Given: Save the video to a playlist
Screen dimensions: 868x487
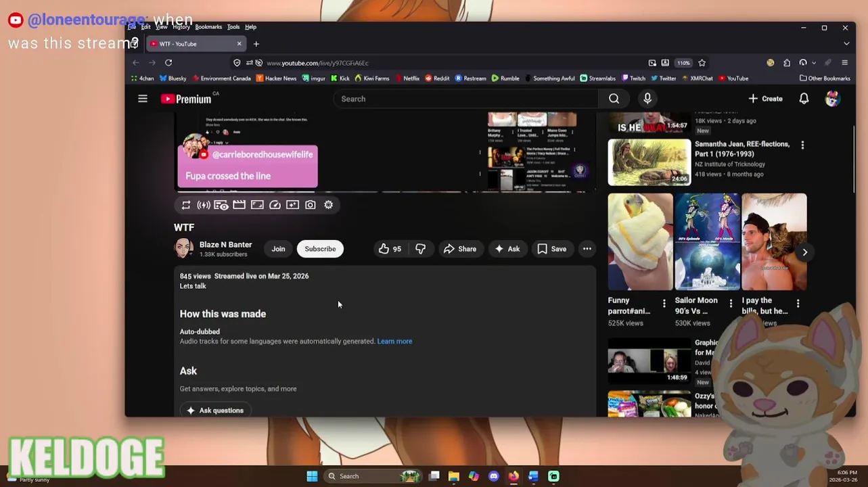Looking at the screenshot, I should click(x=551, y=249).
